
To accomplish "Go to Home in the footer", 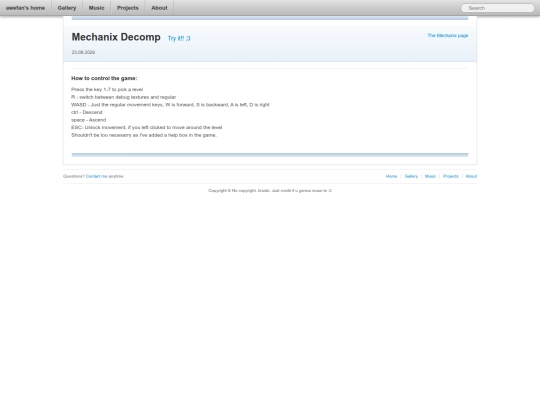I will coord(391,176).
